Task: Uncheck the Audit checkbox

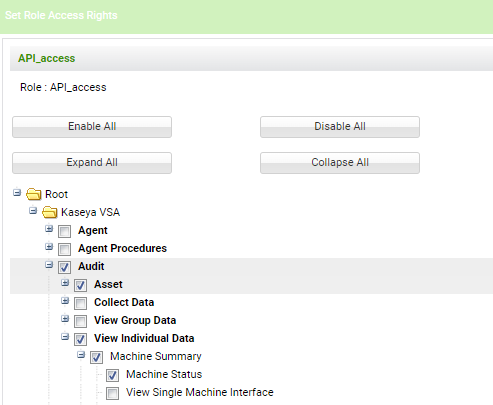Action: coord(64,267)
